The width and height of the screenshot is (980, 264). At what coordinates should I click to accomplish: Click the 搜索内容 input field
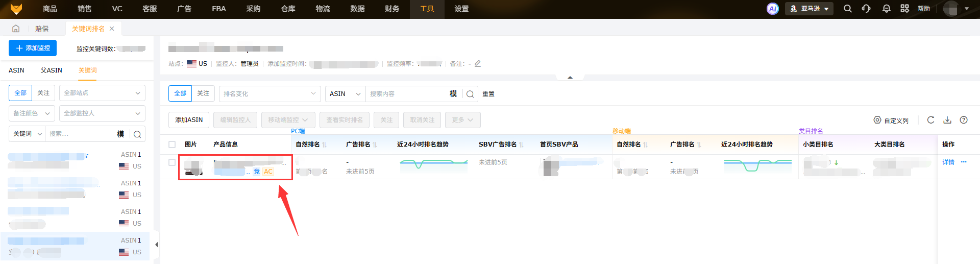[407, 94]
